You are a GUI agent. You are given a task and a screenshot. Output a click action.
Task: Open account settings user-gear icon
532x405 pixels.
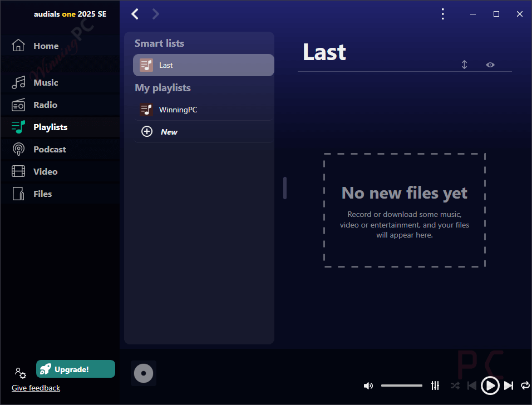pyautogui.click(x=21, y=373)
